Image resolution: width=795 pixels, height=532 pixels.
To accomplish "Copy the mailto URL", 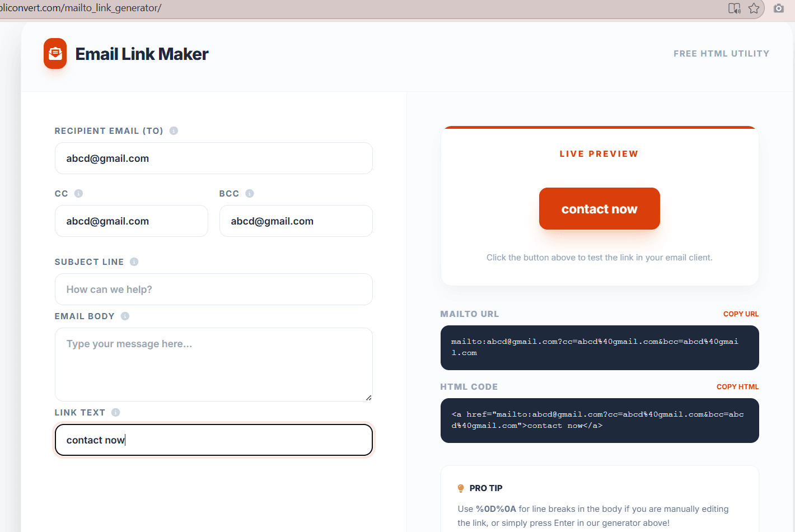I will (741, 314).
